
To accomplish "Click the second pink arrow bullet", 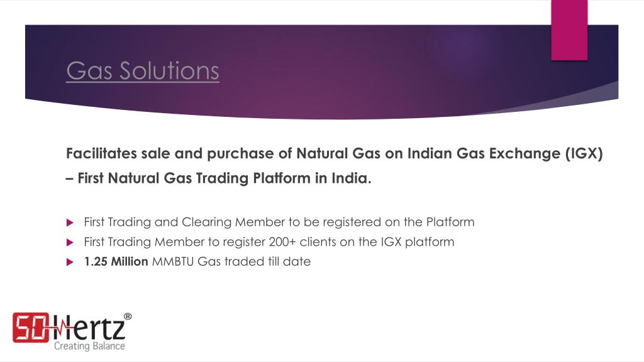I will [x=70, y=242].
